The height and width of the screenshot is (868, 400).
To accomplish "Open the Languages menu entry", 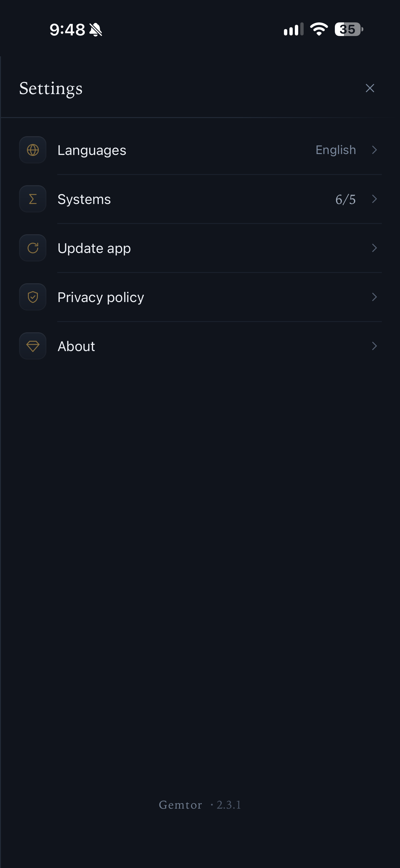I will 200,150.
